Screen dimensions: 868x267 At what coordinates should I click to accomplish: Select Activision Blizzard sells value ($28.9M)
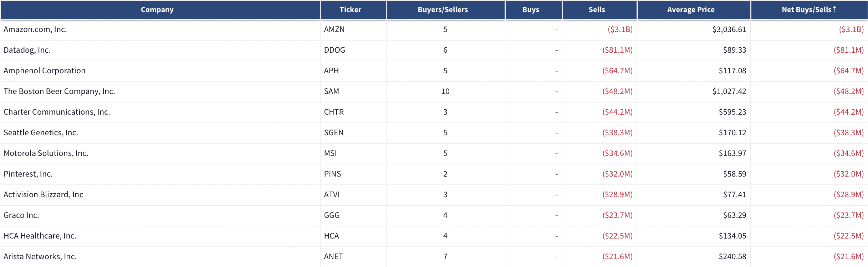(x=618, y=195)
